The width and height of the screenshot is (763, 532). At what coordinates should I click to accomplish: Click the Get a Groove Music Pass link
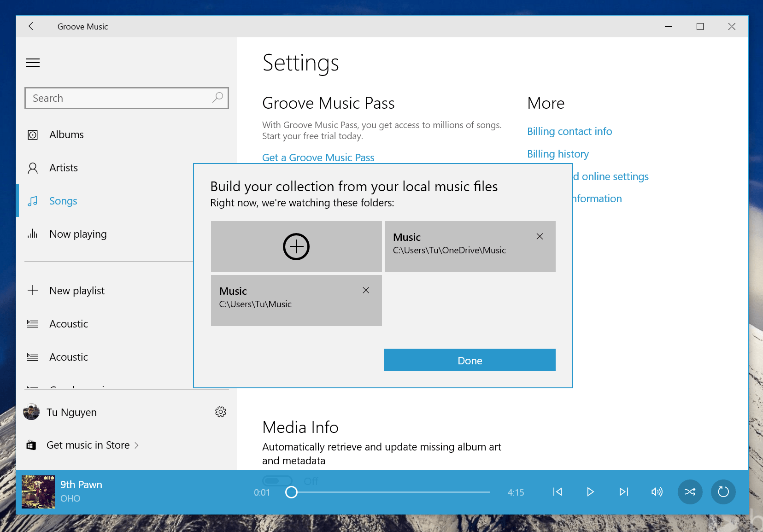318,158
